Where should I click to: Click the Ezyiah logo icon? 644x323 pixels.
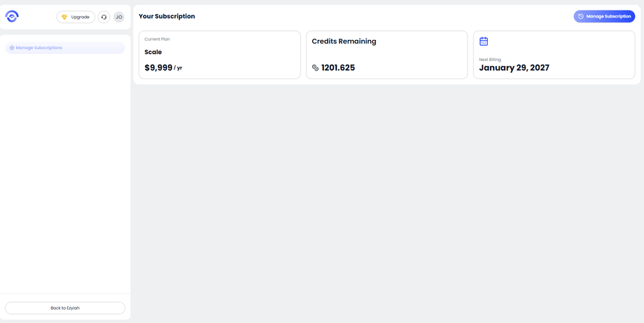point(12,16)
